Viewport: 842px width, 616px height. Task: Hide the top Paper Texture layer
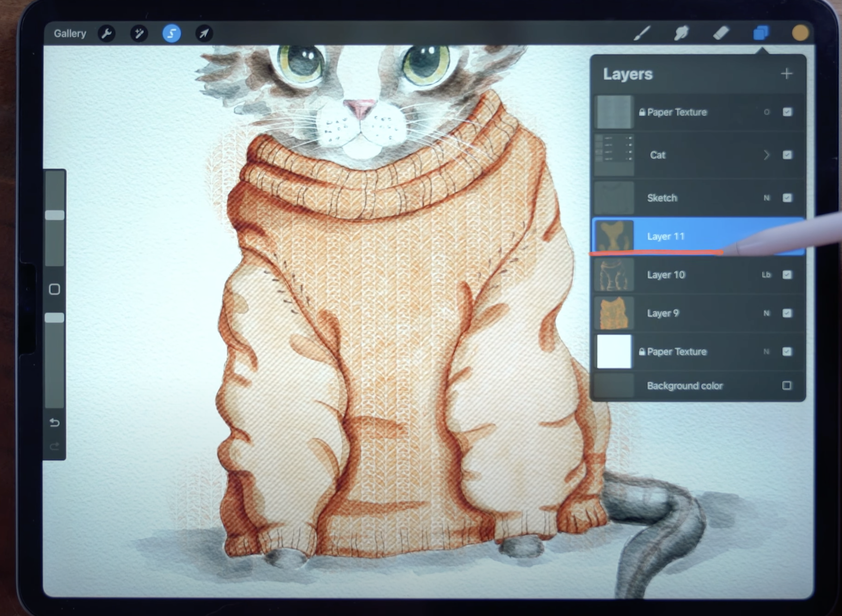click(787, 112)
